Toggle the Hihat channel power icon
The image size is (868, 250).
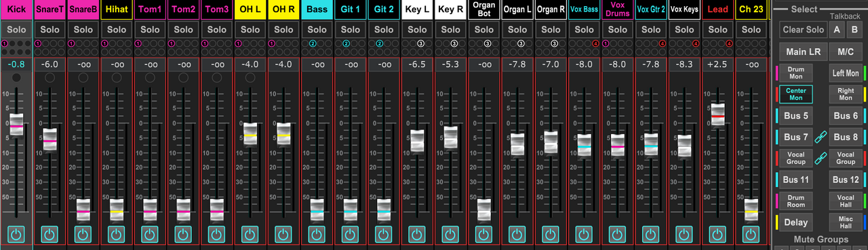(117, 234)
